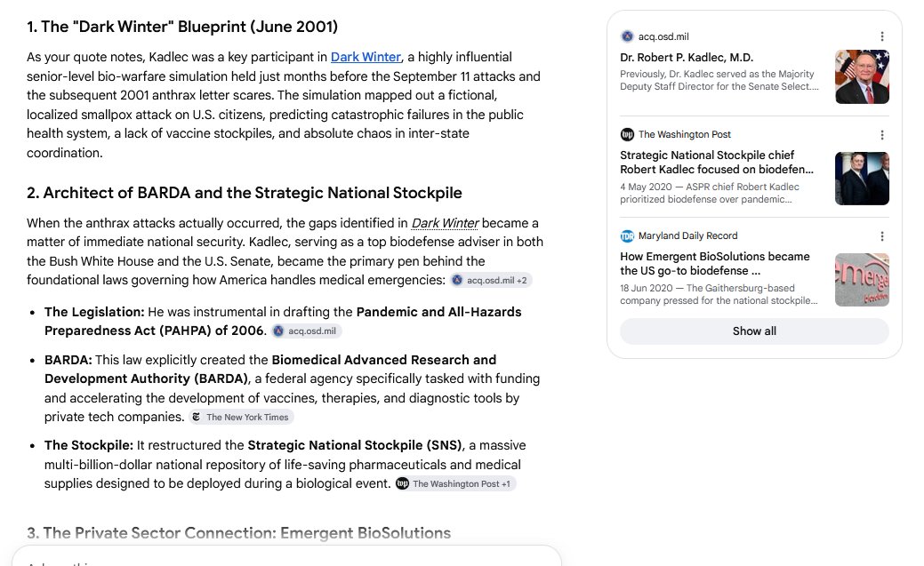Click the dotted-underlined Dark Winter italic term
The height and width of the screenshot is (566, 924).
click(445, 223)
